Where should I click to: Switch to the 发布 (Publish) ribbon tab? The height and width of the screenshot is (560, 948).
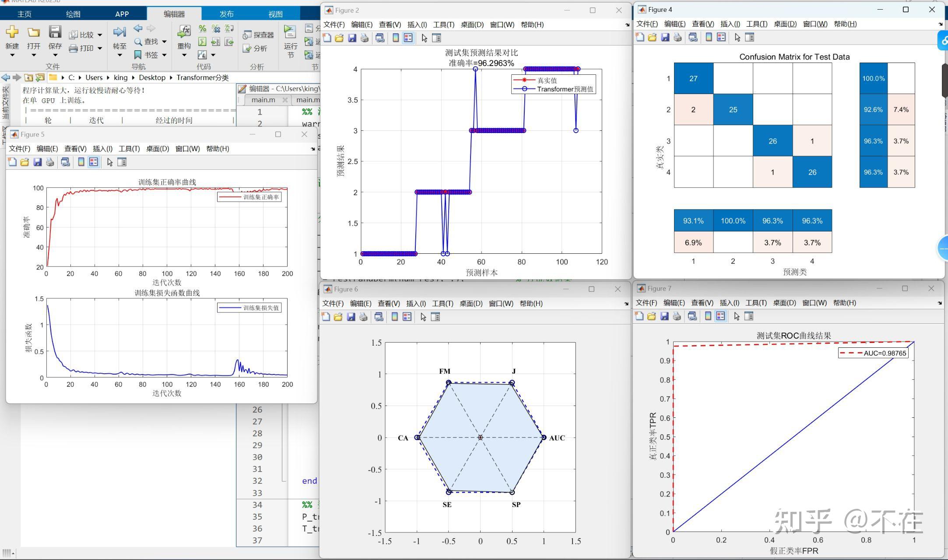(226, 14)
